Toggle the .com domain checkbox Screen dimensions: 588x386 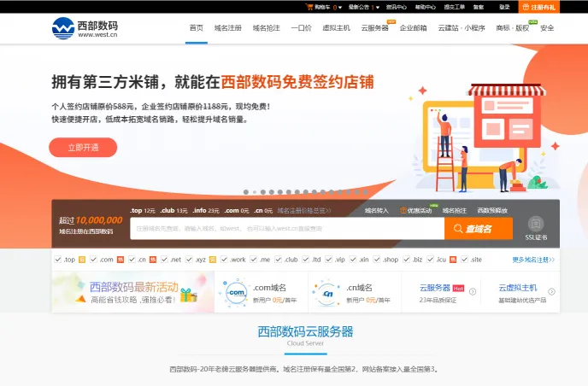coord(93,260)
